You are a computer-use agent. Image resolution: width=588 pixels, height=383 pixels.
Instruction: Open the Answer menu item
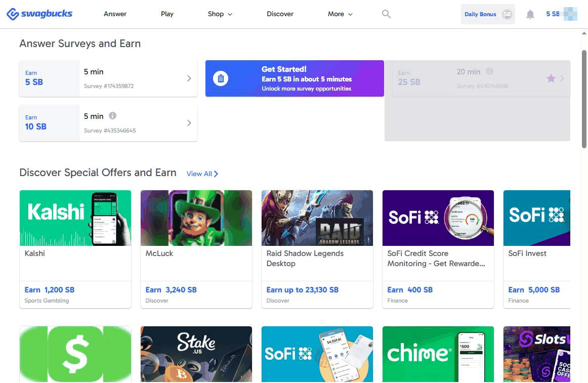115,14
